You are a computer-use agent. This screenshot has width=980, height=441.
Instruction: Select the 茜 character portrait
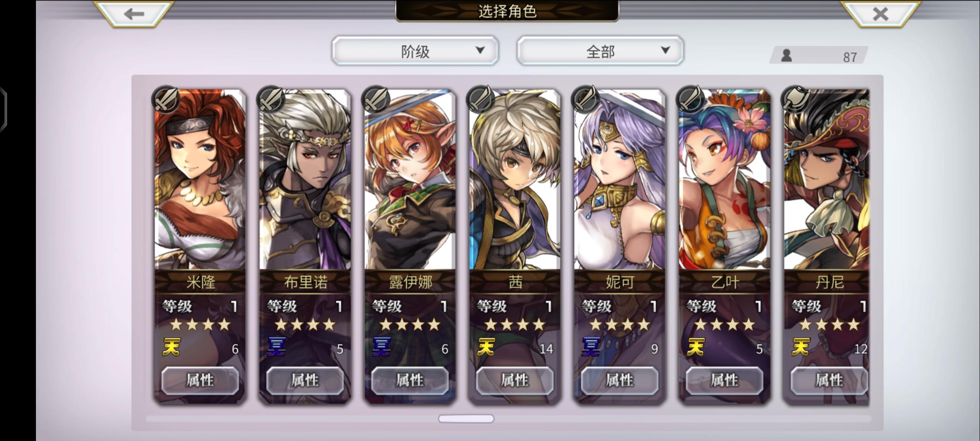click(x=515, y=180)
